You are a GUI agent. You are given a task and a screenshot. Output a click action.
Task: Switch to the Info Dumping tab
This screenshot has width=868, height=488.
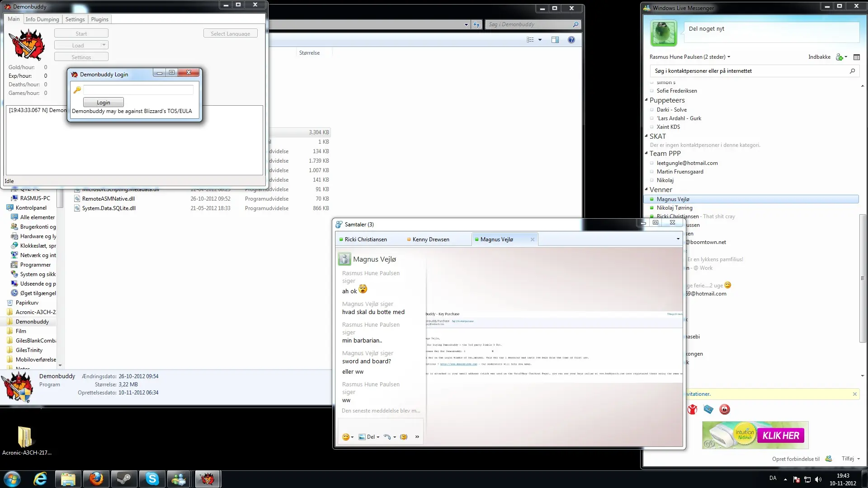tap(42, 19)
